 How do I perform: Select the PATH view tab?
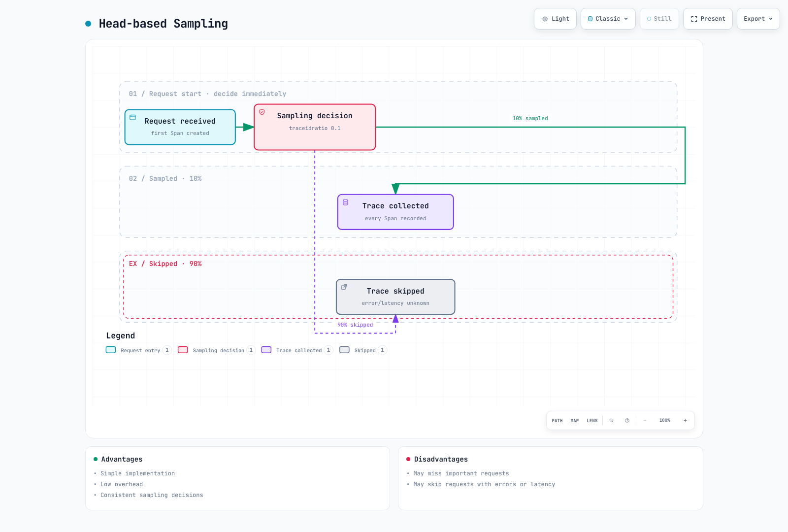click(x=557, y=421)
